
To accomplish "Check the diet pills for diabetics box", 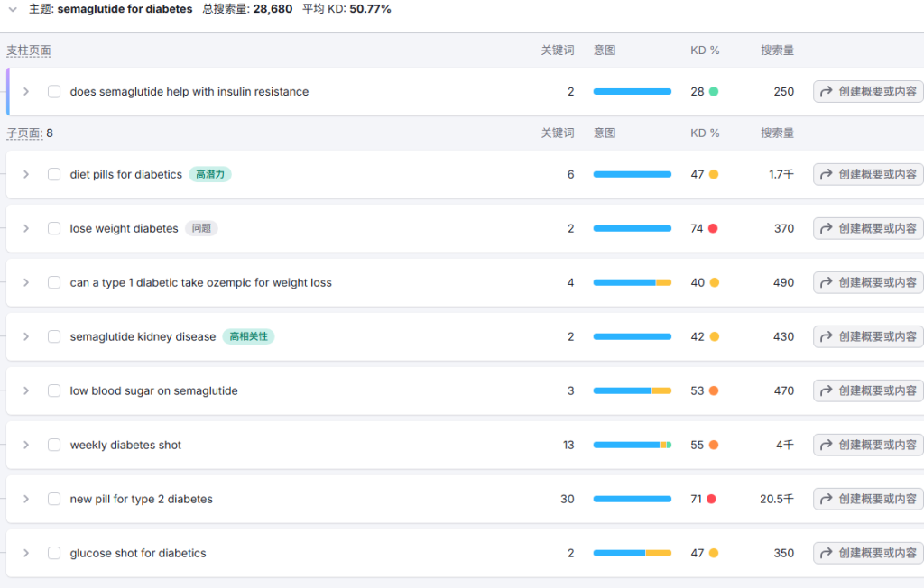I will click(x=54, y=174).
